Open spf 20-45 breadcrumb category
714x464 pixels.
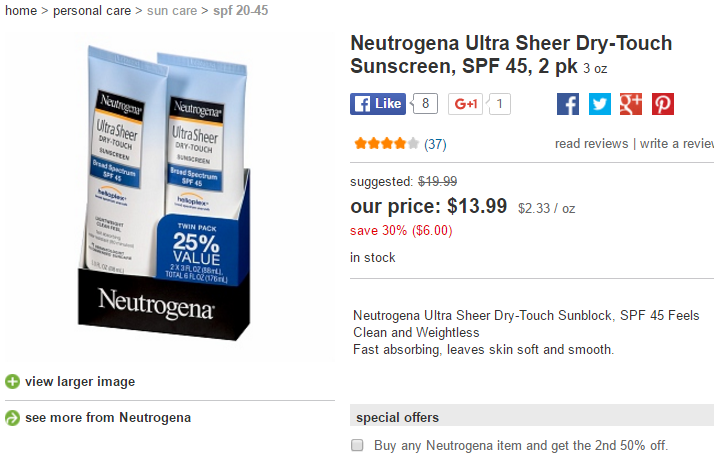(241, 10)
